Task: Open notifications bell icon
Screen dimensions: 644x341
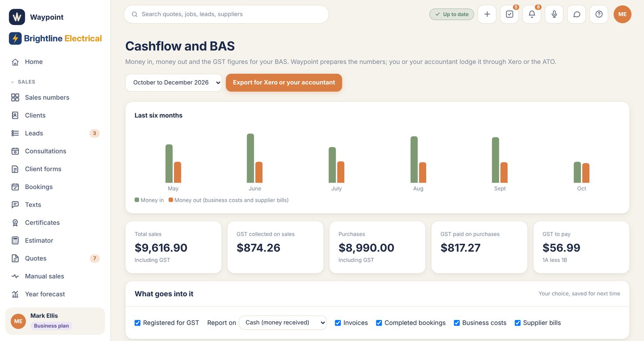Action: pos(532,14)
